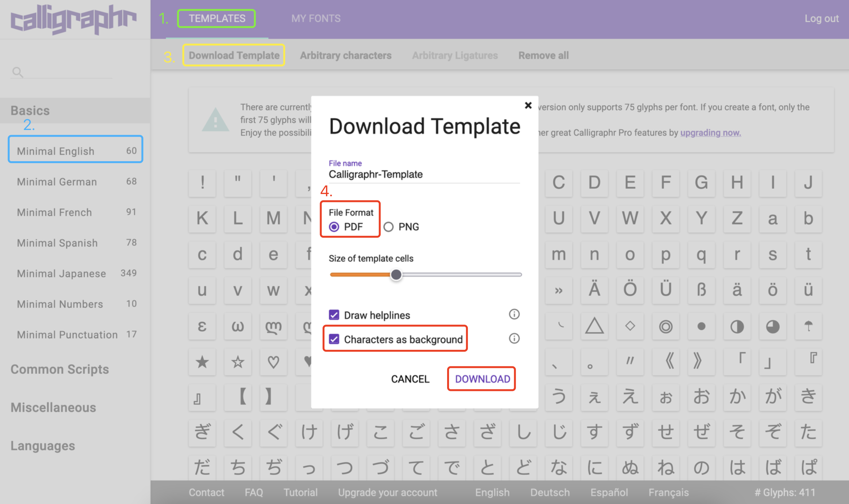Click the search magnifier icon
The height and width of the screenshot is (504, 849).
pos(17,72)
